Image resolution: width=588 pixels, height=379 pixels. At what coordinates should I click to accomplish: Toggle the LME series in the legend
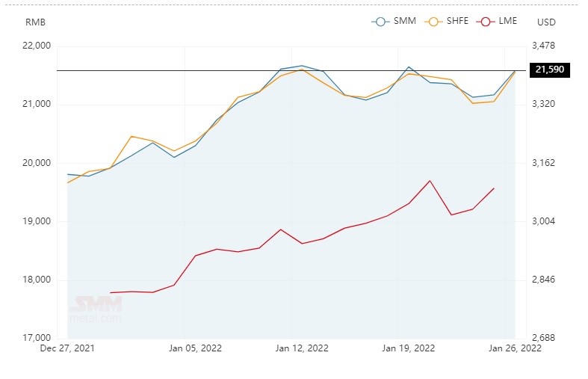(497, 21)
